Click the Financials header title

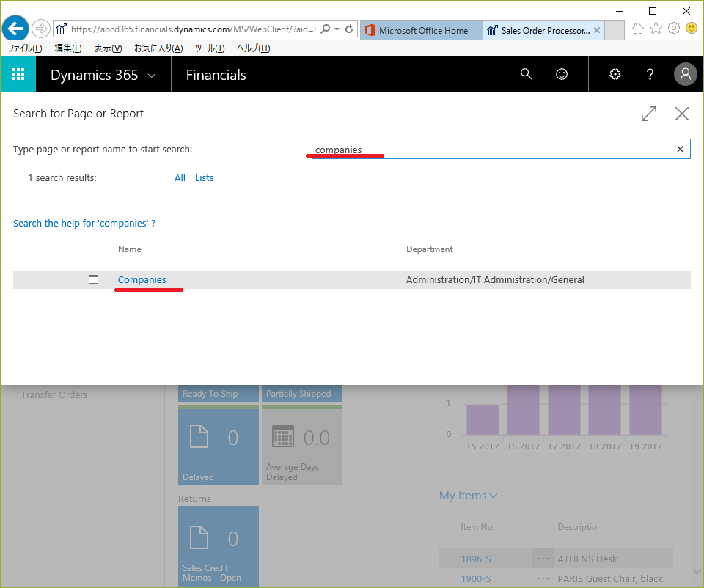pyautogui.click(x=216, y=75)
